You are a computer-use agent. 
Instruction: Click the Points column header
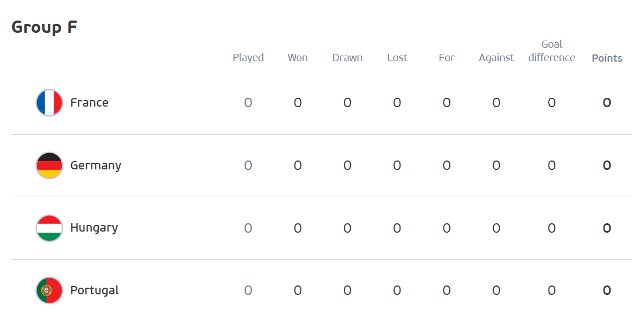(607, 58)
